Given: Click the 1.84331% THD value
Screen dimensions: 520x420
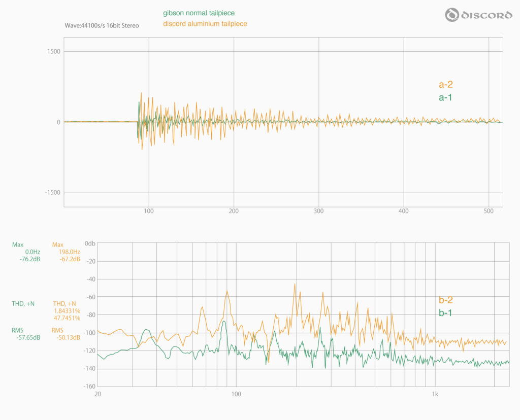Looking at the screenshot, I should 67,310.
